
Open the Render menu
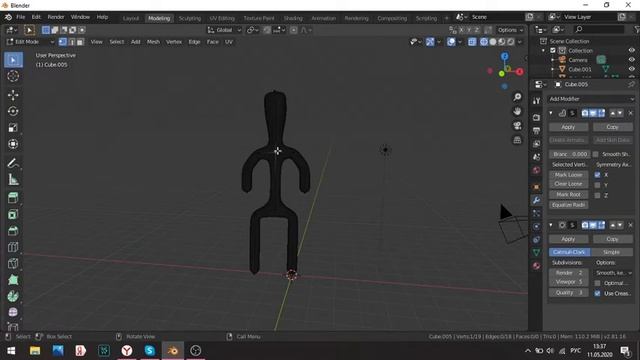56,17
